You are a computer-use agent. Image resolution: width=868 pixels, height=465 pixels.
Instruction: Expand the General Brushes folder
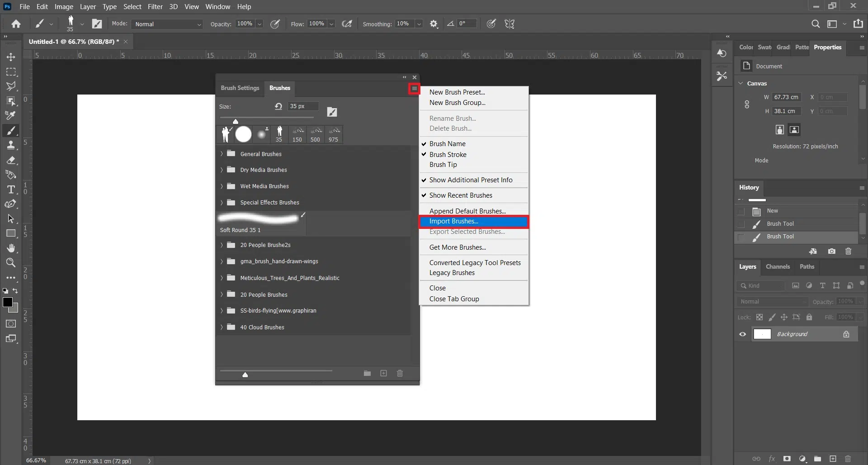pos(222,154)
